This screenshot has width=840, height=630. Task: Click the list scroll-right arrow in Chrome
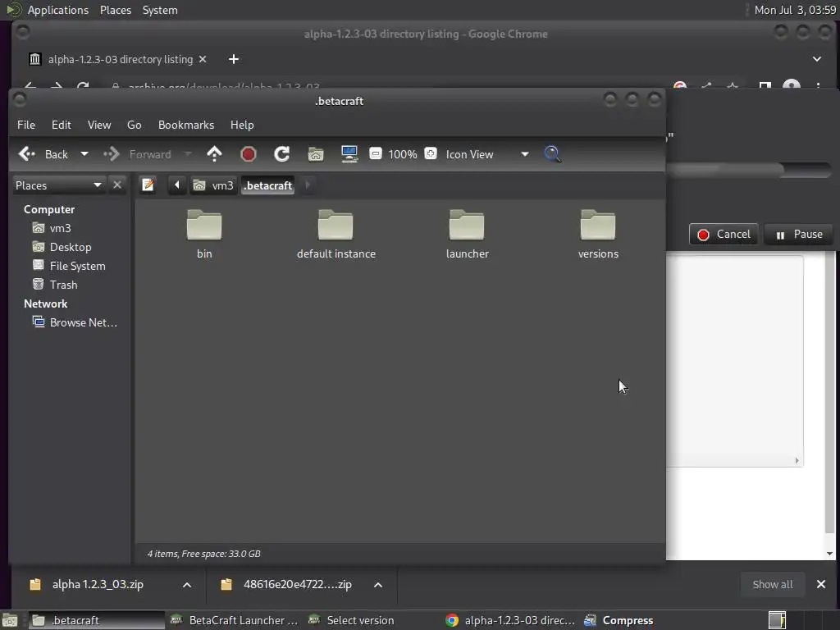click(x=797, y=461)
